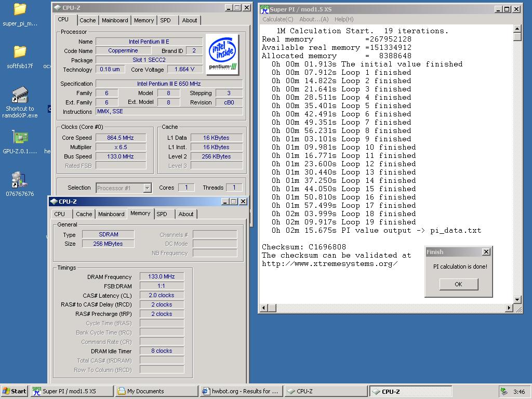Switch to Super PI / mod1.5 XS taskbar button
This screenshot has height=399, width=532.
point(72,391)
